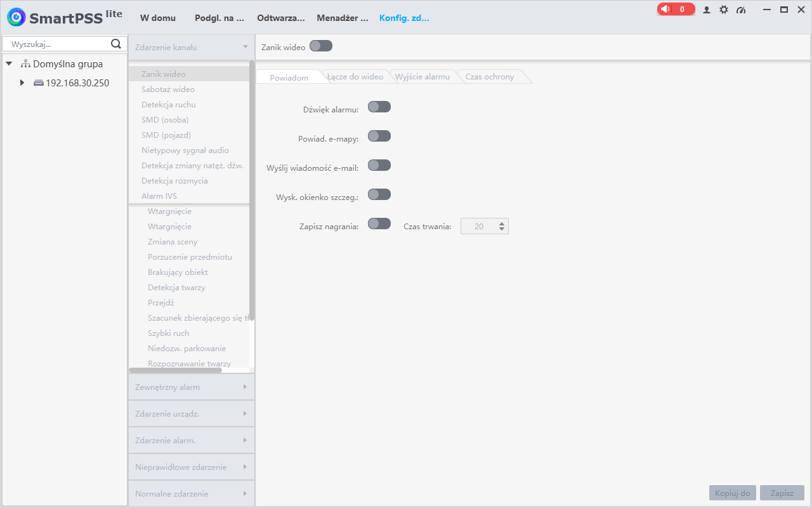The image size is (812, 508).
Task: Switch to the Łącze do wideo tab
Action: pos(355,77)
